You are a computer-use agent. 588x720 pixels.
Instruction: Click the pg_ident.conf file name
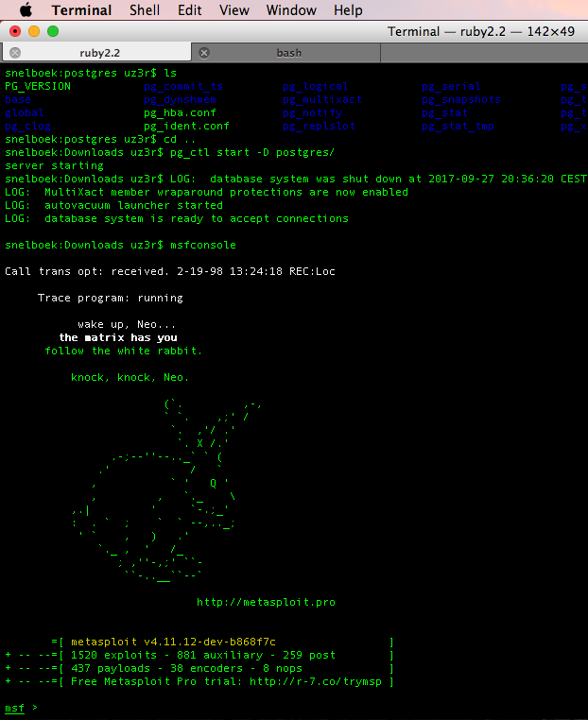coord(186,127)
